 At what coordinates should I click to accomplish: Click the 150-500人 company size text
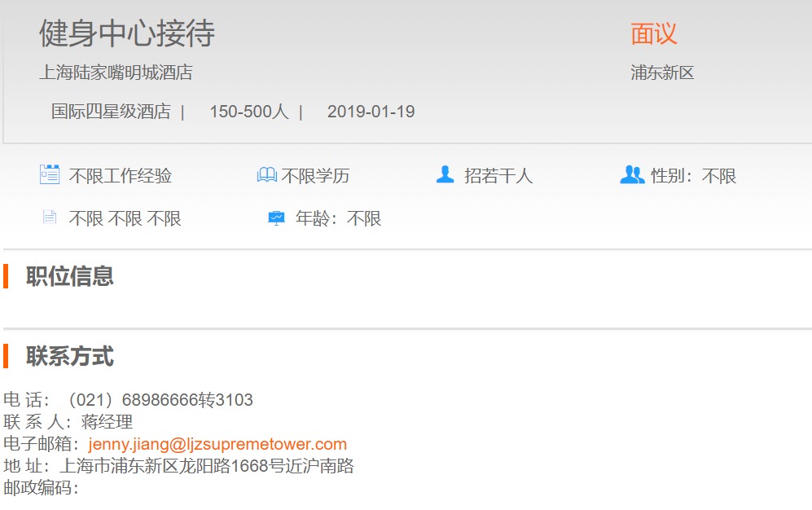[248, 112]
